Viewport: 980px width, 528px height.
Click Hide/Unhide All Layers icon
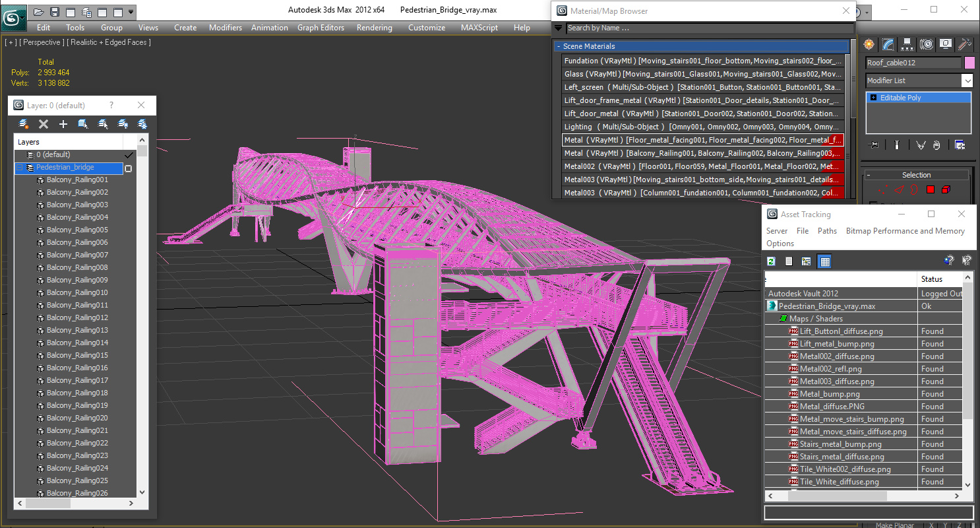(x=123, y=124)
